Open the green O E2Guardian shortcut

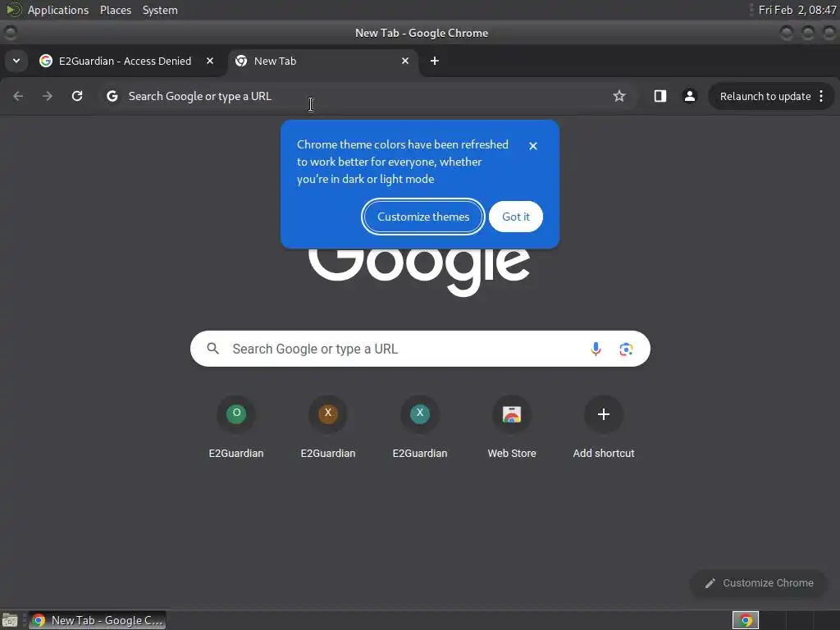click(x=236, y=427)
